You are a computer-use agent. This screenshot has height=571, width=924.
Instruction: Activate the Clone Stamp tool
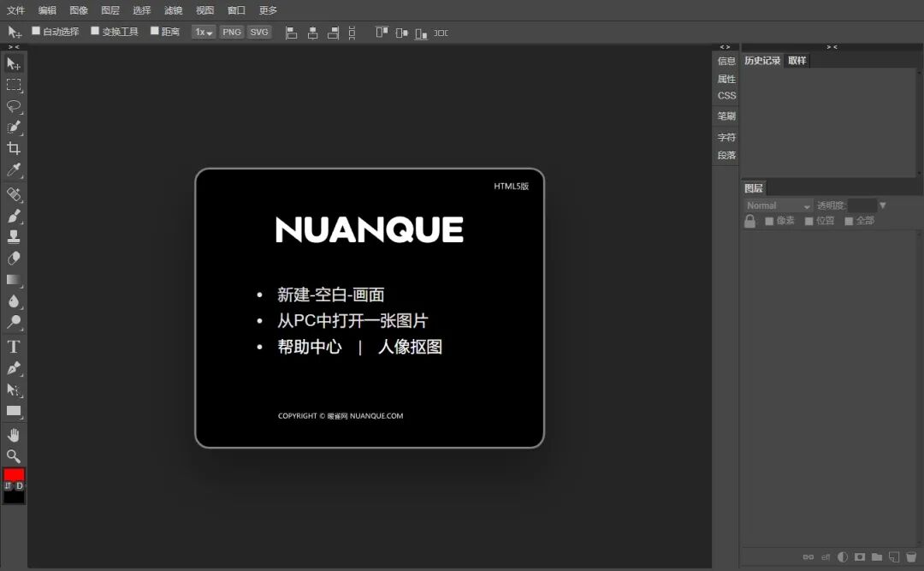[x=14, y=237]
